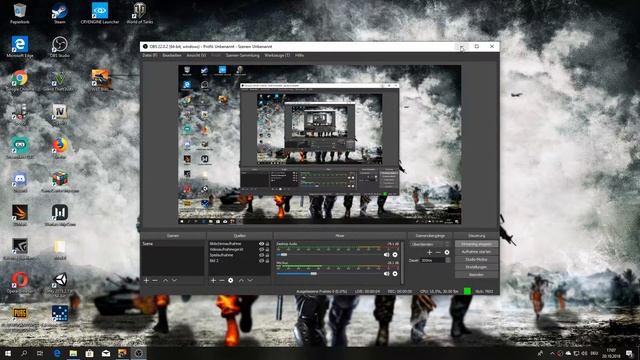This screenshot has height=360, width=640.
Task: Select the Firefox desktop shortcut
Action: click(60, 148)
